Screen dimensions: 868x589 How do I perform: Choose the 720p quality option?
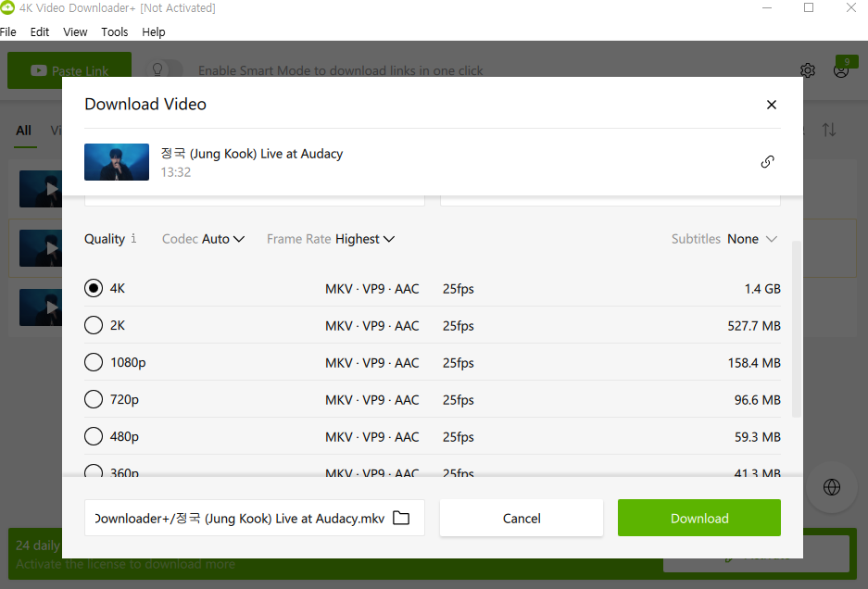pos(94,400)
